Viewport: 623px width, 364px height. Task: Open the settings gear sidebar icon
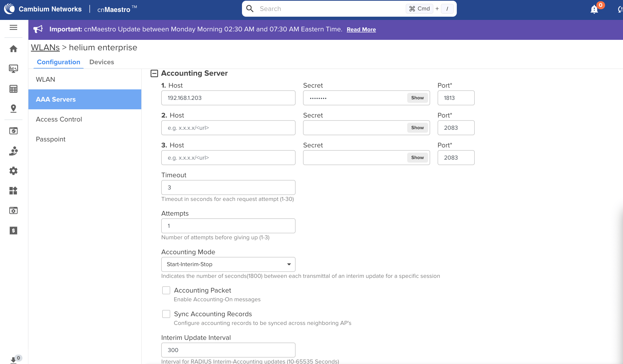click(13, 171)
